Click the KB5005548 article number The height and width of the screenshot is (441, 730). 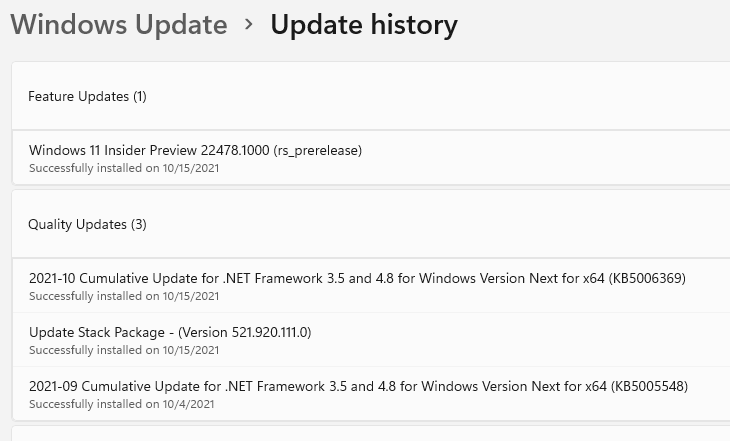[649, 387]
